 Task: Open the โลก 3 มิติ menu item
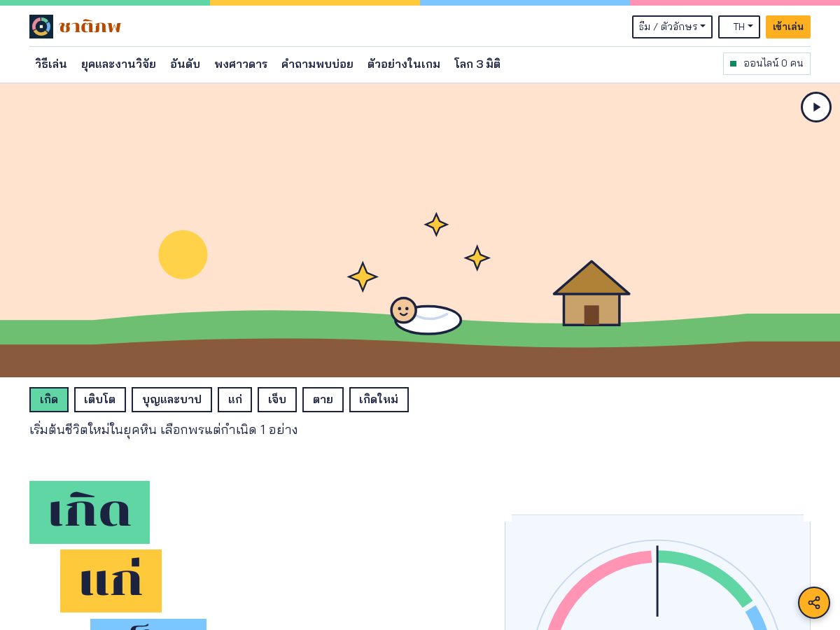(x=477, y=64)
